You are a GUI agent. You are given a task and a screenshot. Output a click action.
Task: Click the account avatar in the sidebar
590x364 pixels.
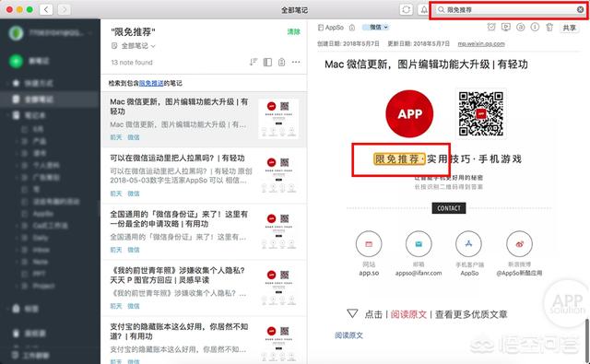point(16,33)
